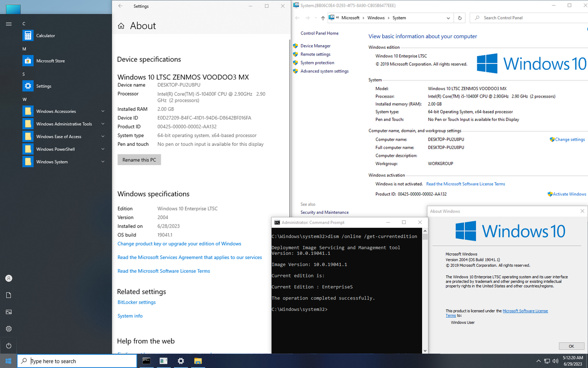Open Command Prompt from the taskbar
This screenshot has height=368, width=588.
point(146,361)
